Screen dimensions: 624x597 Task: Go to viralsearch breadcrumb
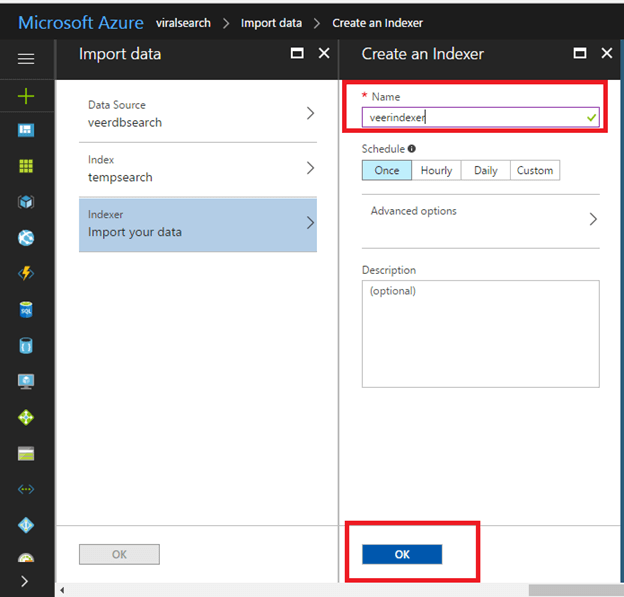coord(183,23)
